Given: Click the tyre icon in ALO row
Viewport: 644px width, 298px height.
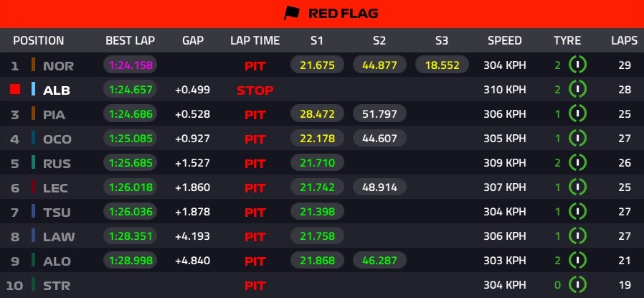Looking at the screenshot, I should pyautogui.click(x=577, y=261).
